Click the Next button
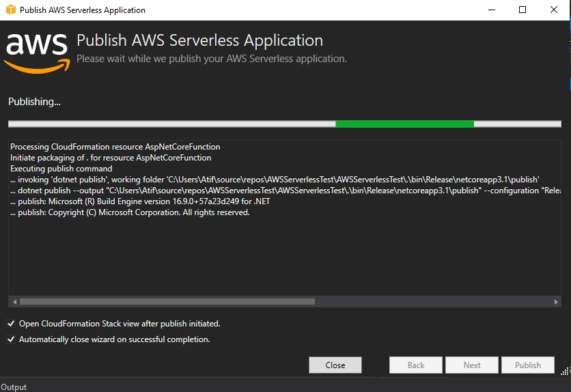Viewport: 571px width, 392px height. pos(472,365)
